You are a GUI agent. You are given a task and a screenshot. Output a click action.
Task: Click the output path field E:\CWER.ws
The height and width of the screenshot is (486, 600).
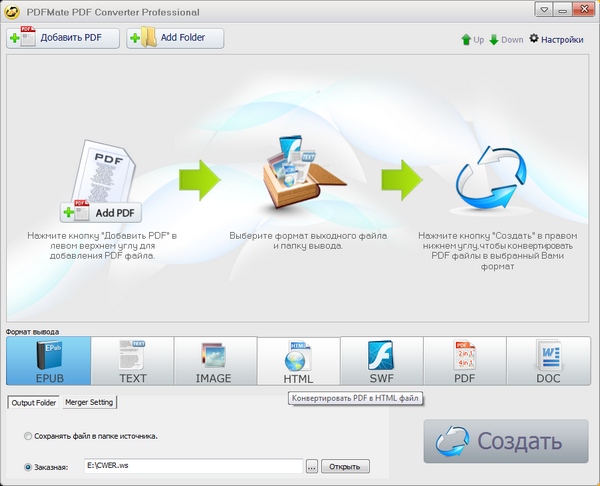pos(194,466)
